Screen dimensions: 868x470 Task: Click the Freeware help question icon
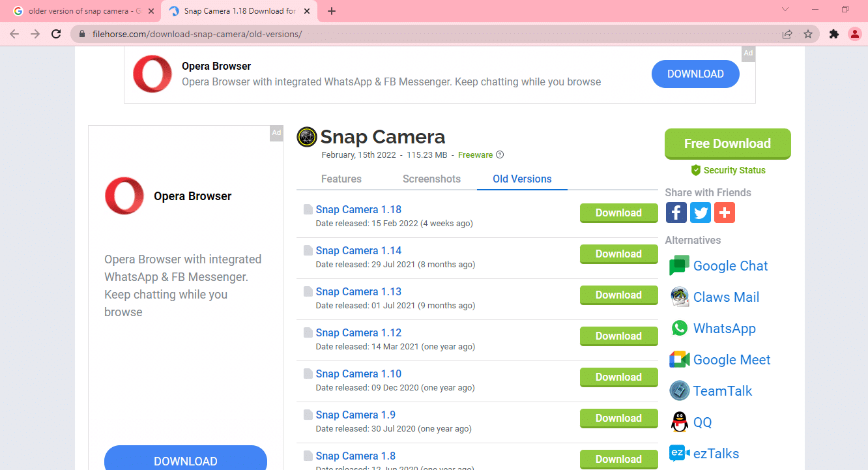pyautogui.click(x=500, y=155)
